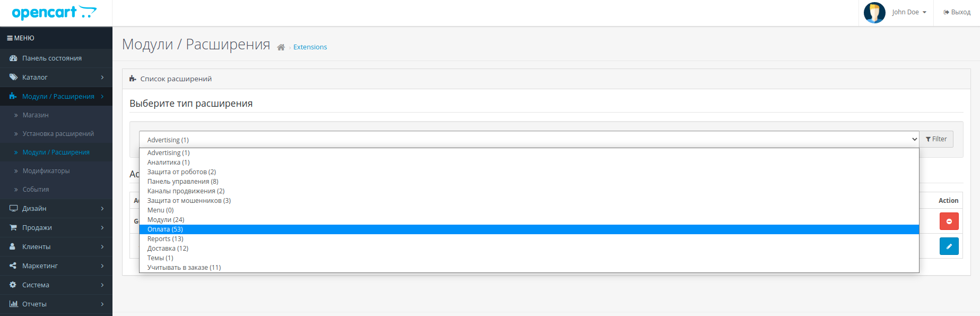Click the Выход logout link
This screenshot has width=980, height=316.
click(x=957, y=12)
